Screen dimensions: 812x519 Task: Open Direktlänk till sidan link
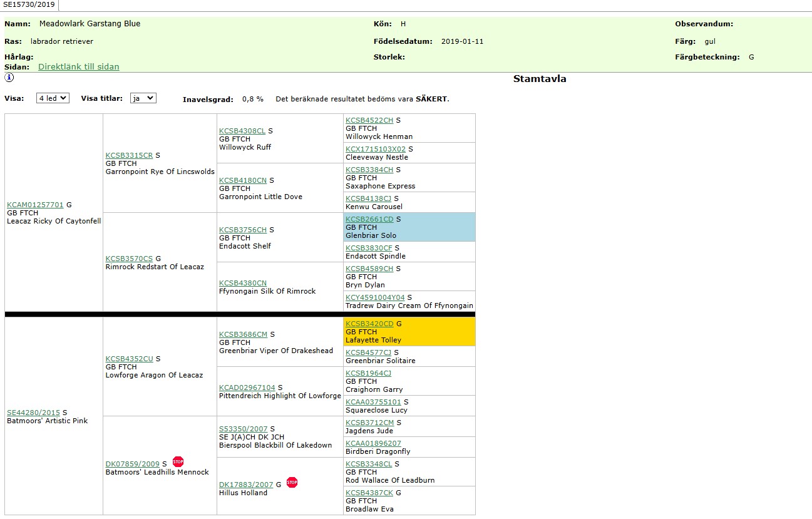[x=78, y=66]
